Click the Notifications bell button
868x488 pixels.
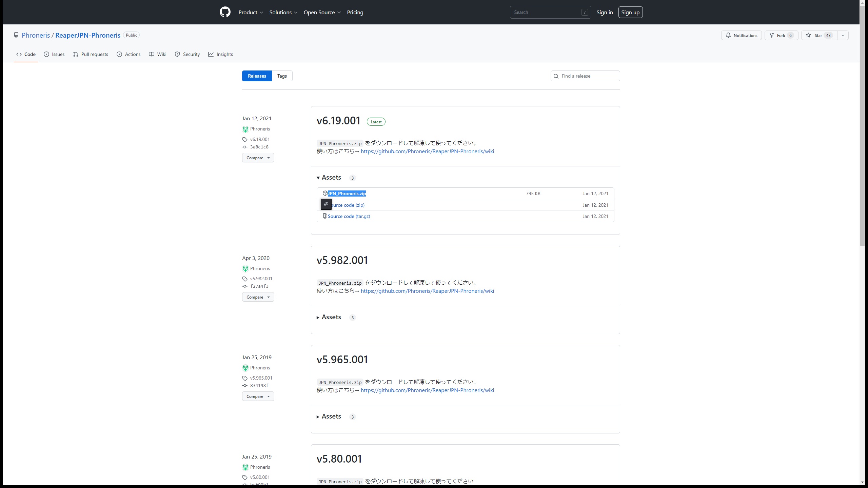pyautogui.click(x=741, y=35)
